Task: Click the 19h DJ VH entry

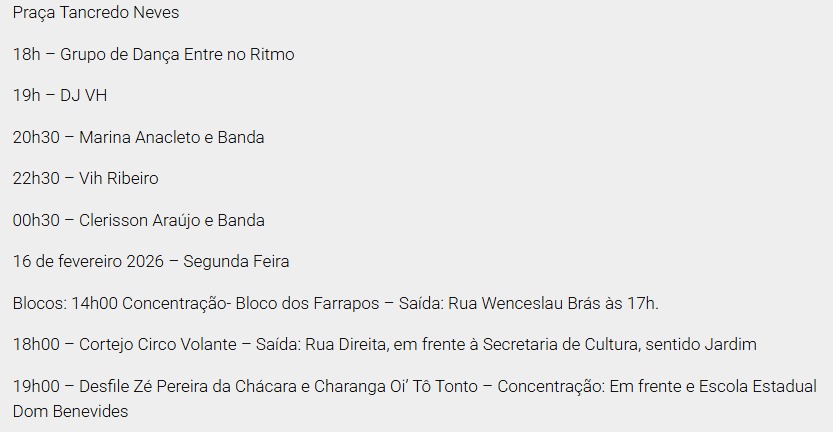Action: (x=60, y=96)
